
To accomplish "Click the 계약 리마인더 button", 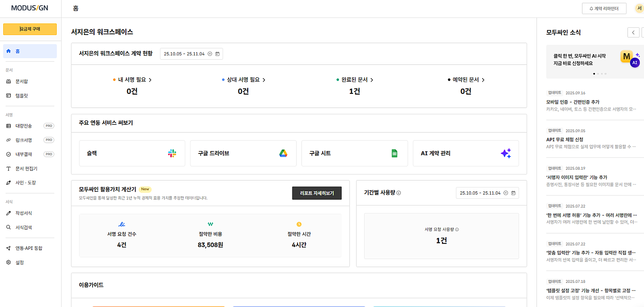I will pyautogui.click(x=604, y=8).
